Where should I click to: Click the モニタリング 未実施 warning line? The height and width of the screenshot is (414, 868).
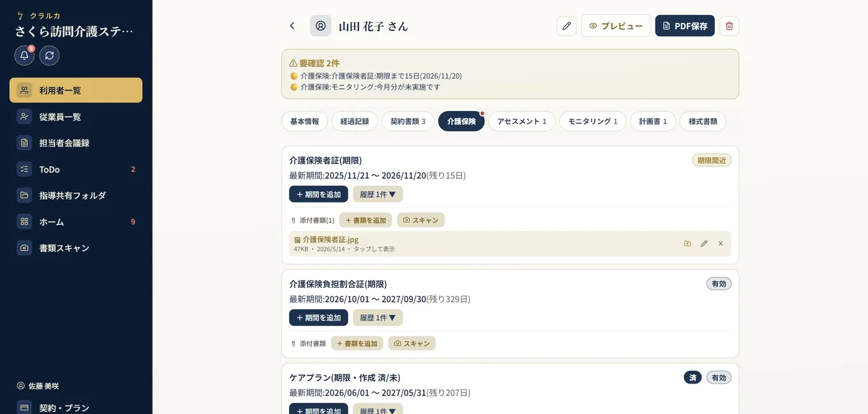pyautogui.click(x=365, y=87)
